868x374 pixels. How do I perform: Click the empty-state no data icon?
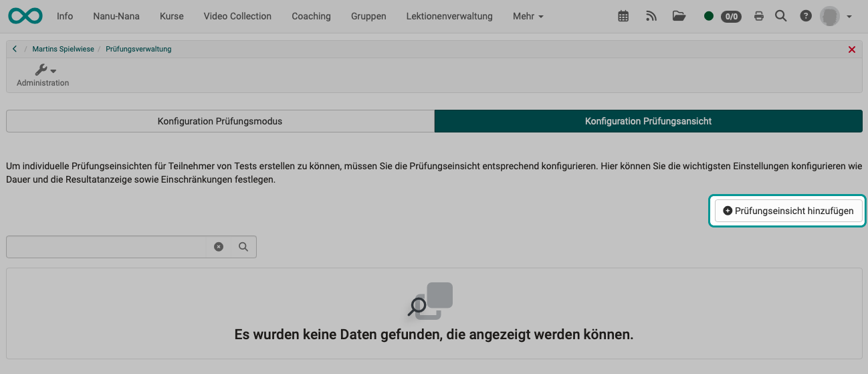pos(431,300)
